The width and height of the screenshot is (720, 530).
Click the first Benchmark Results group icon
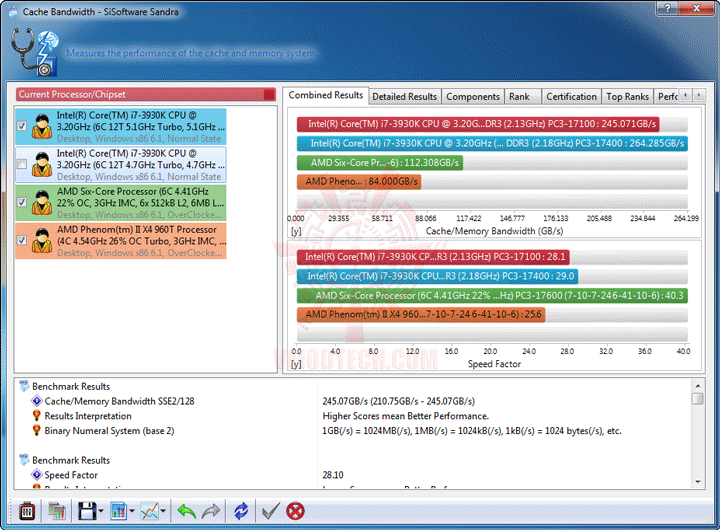click(x=24, y=386)
